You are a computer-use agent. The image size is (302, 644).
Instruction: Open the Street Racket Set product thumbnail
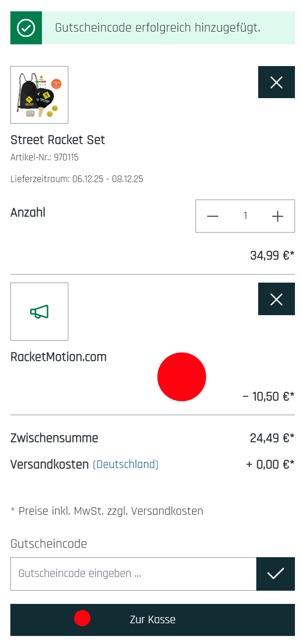40,95
